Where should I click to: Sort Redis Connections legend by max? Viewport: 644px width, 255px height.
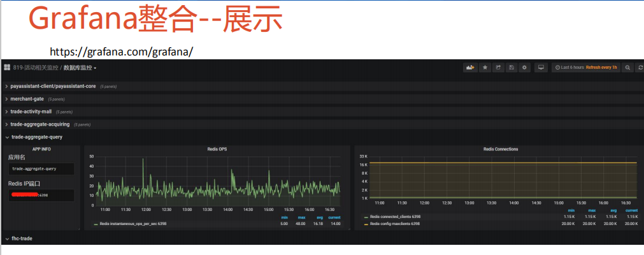click(591, 210)
